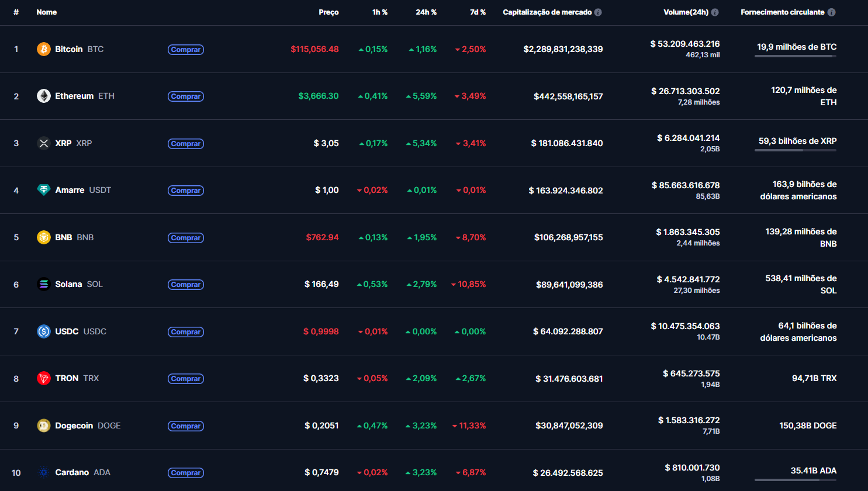Click TRON 7d change 2,67%
This screenshot has width=868, height=491.
[471, 378]
